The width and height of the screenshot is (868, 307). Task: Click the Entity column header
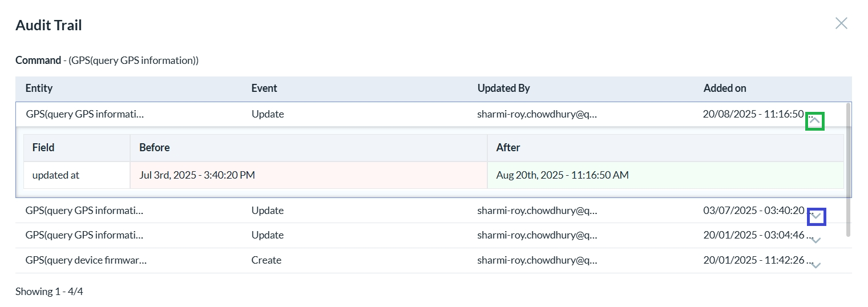click(39, 88)
